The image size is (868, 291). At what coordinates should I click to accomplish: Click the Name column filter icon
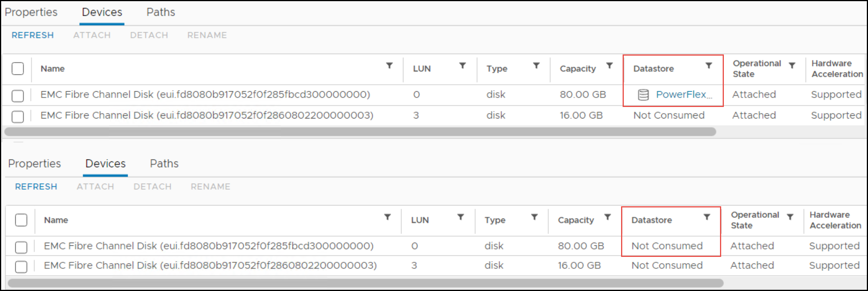[390, 66]
